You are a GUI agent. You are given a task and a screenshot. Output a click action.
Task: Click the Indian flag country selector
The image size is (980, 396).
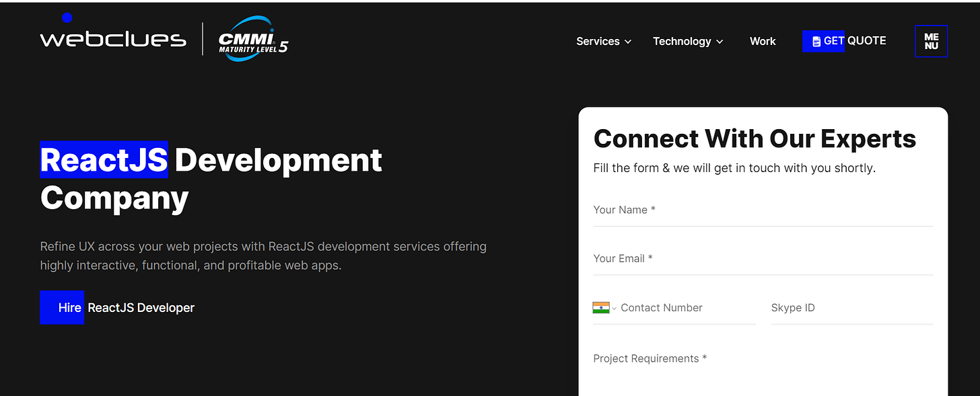coord(600,307)
